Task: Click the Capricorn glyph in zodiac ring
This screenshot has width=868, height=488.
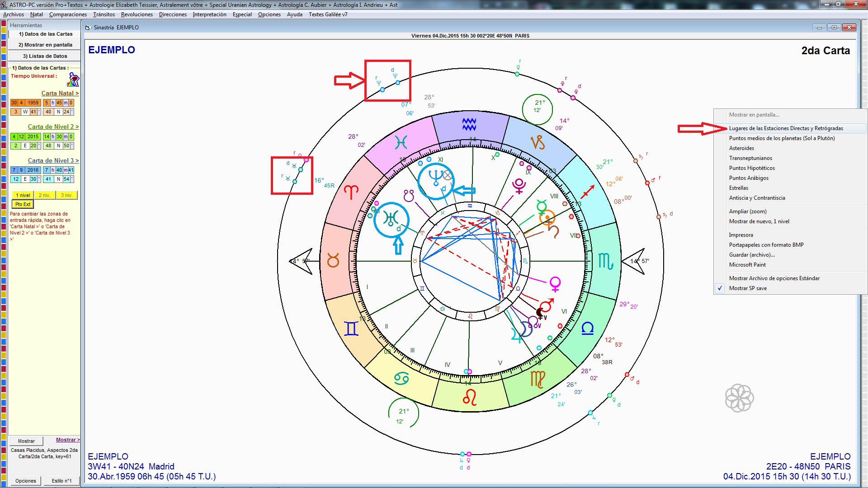Action: coord(538,143)
